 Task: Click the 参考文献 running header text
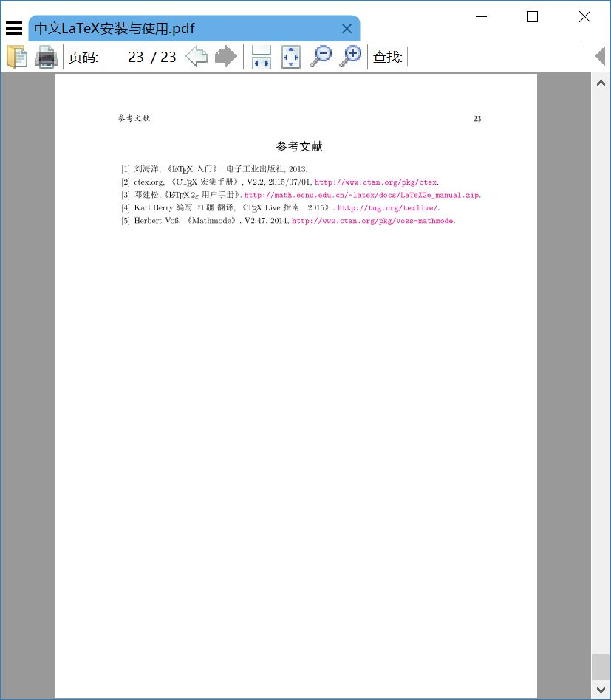click(134, 118)
